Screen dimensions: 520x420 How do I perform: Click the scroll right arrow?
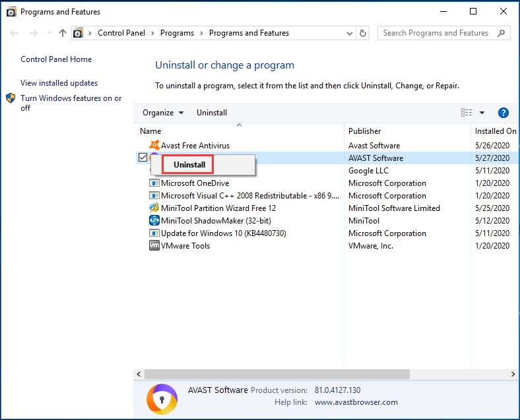point(513,374)
